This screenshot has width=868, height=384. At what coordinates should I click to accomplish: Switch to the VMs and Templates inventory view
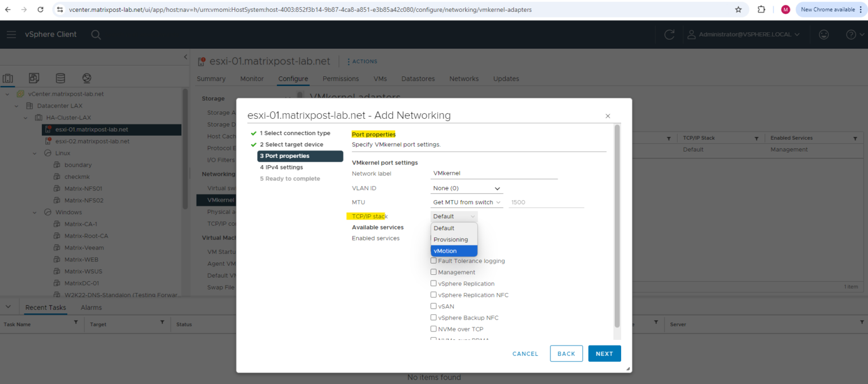point(34,78)
